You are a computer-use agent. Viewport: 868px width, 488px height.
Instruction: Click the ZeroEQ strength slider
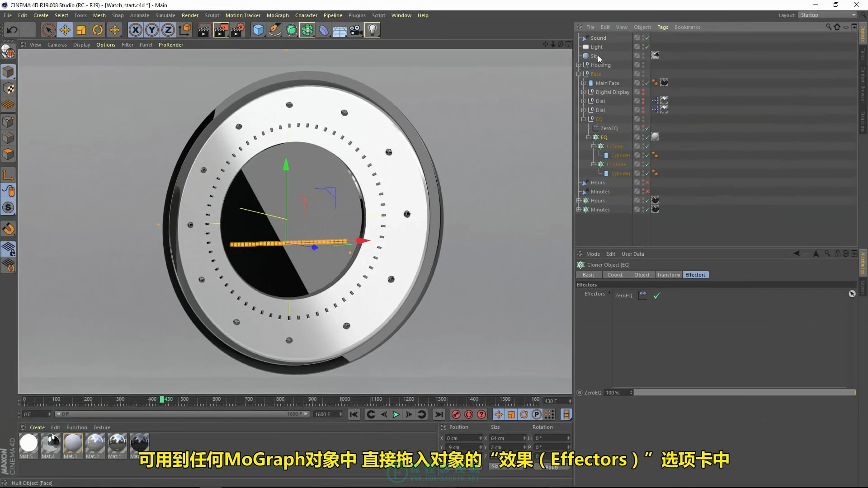(745, 393)
